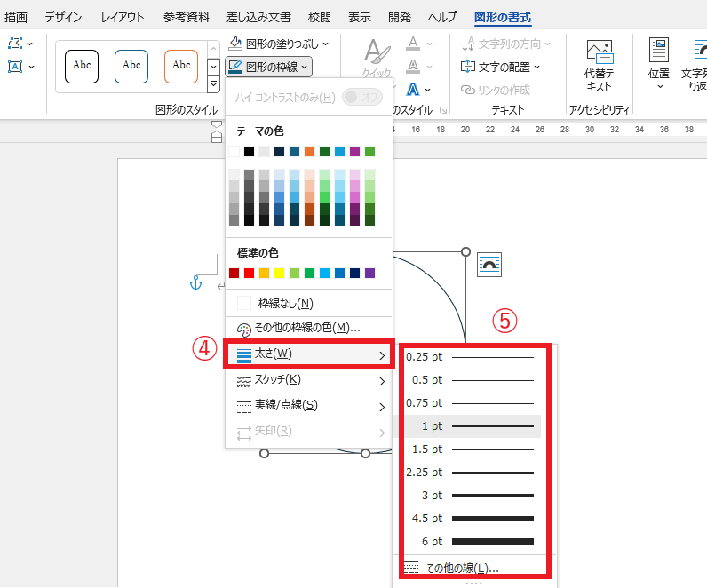Click the 文字列の方向 text direction icon
The height and width of the screenshot is (588, 707).
468,44
